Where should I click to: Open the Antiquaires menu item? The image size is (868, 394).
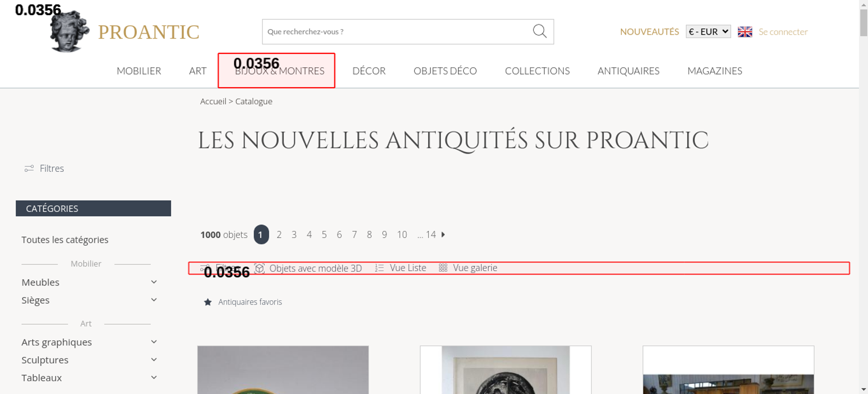tap(628, 71)
